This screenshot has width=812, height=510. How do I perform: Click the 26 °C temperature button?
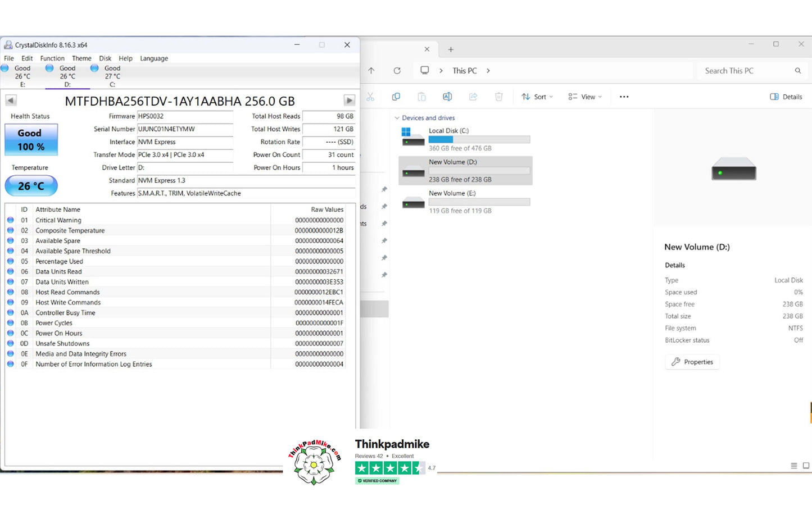click(31, 186)
